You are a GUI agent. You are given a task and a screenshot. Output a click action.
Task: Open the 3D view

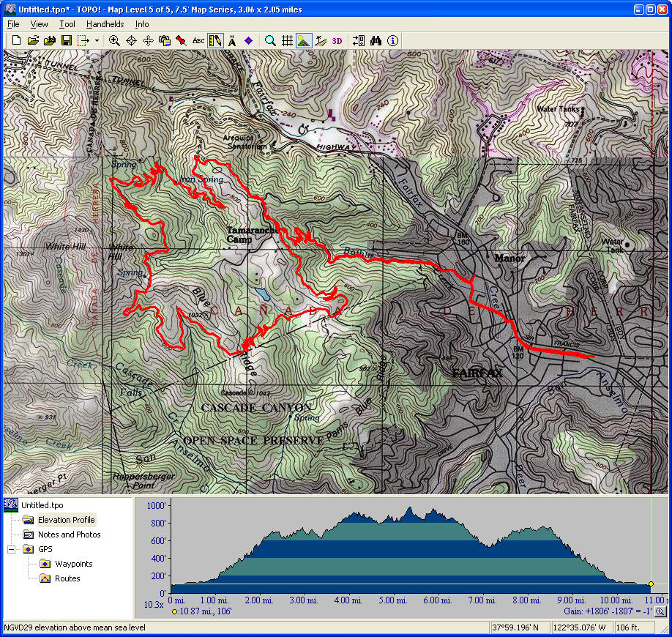[337, 40]
